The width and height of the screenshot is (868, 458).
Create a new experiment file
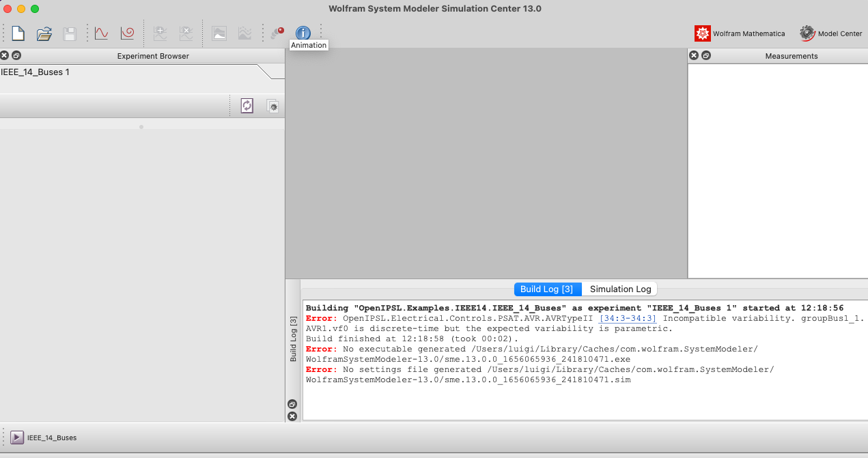tap(17, 33)
